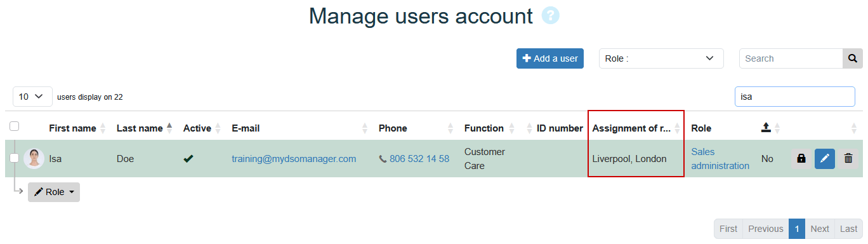Screen dimensions: 868x244
Task: Open the Role filter dropdown
Action: pyautogui.click(x=661, y=58)
